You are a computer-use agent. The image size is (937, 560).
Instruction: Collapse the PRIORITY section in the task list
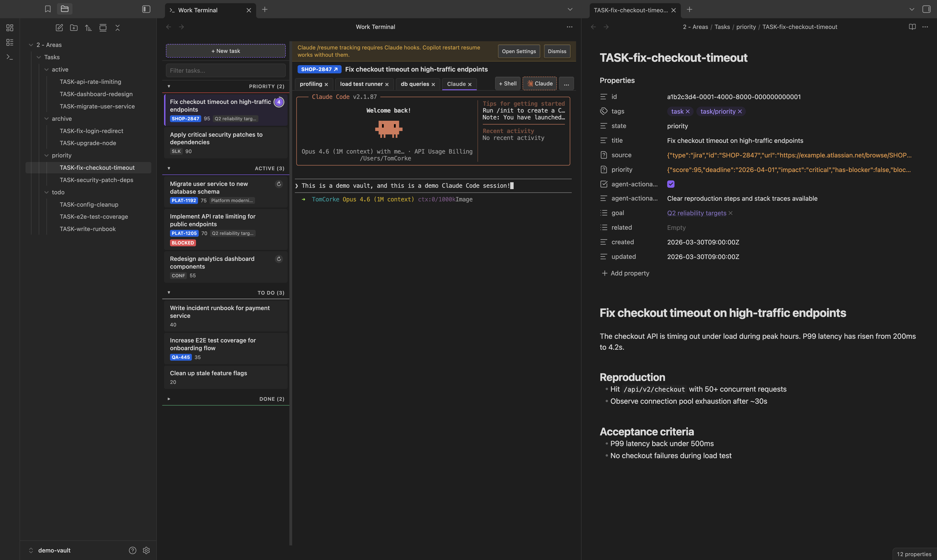pyautogui.click(x=169, y=86)
